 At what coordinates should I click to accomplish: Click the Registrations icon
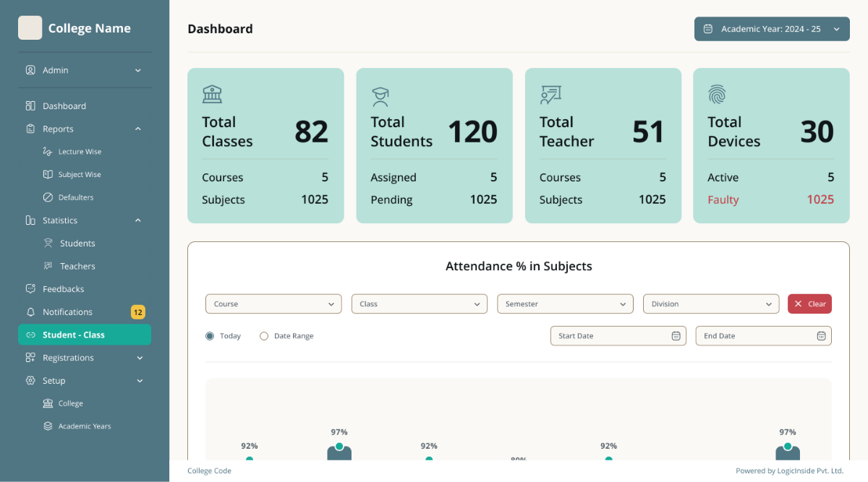[x=30, y=358]
